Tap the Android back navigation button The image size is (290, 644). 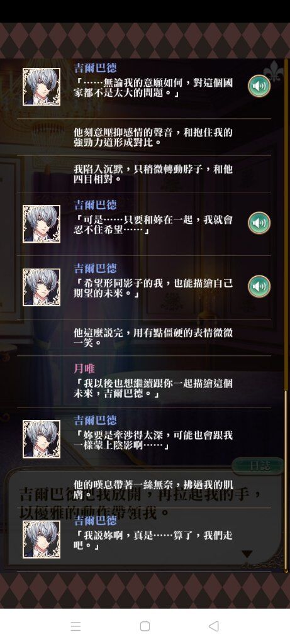pyautogui.click(x=213, y=626)
